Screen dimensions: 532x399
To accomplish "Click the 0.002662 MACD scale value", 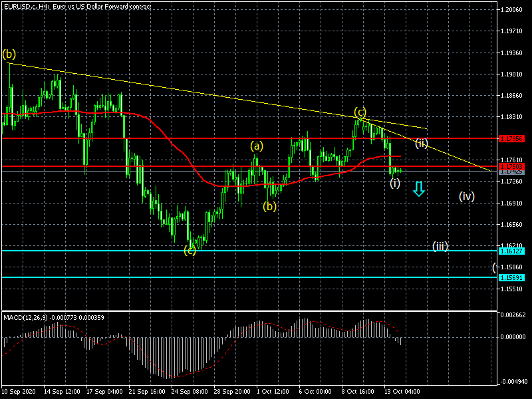I will pos(513,315).
